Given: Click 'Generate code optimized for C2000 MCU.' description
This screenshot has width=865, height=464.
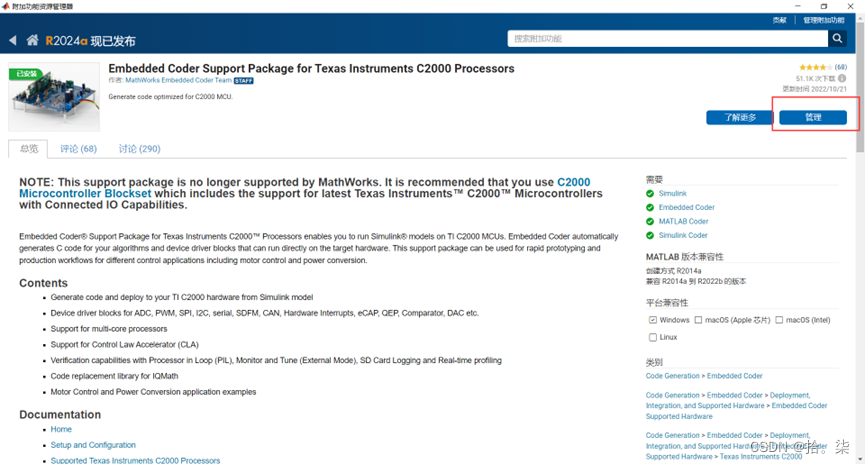Looking at the screenshot, I should coord(170,97).
